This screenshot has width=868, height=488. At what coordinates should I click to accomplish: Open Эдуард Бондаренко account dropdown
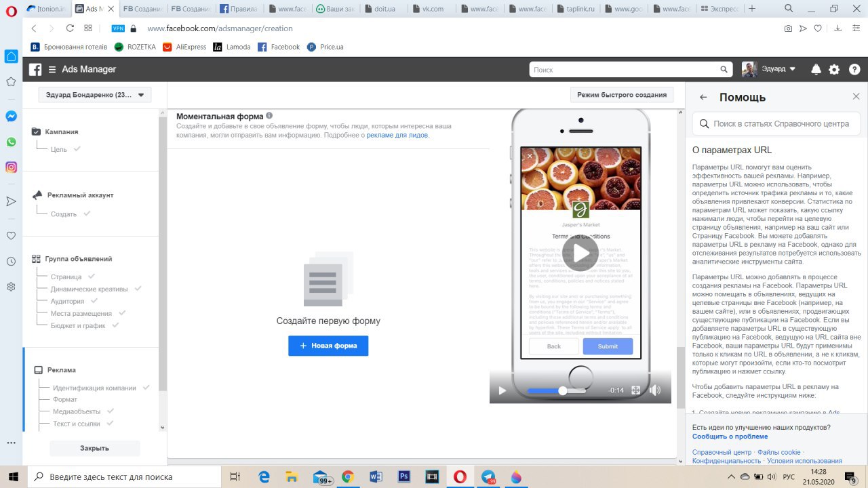pos(95,95)
